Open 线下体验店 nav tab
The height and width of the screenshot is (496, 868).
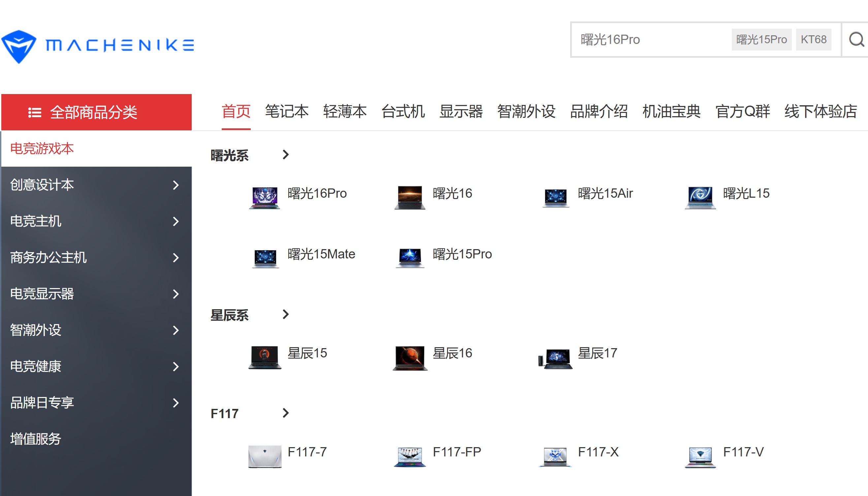pos(821,112)
